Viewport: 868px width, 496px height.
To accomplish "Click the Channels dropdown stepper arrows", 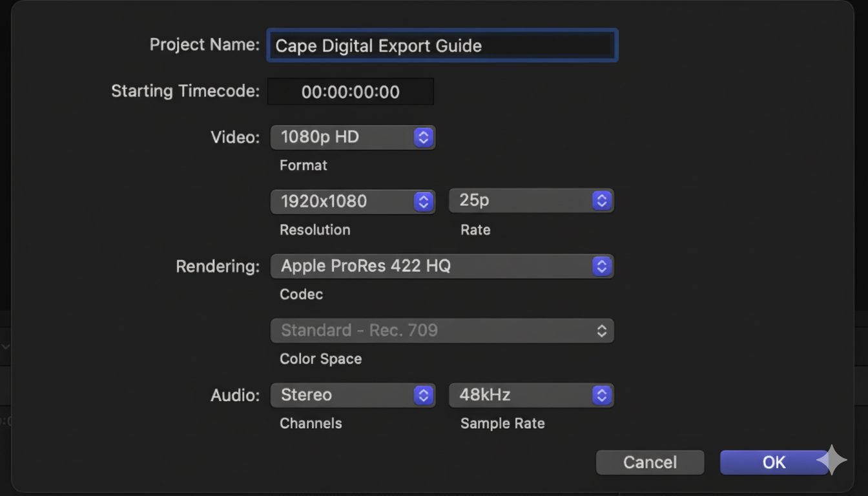I will (424, 395).
